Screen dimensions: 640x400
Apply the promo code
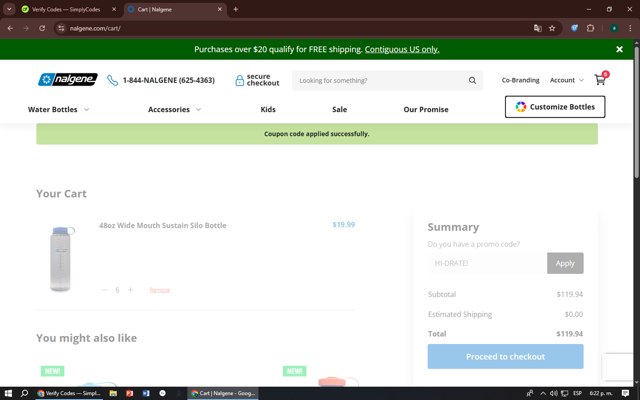coord(565,263)
